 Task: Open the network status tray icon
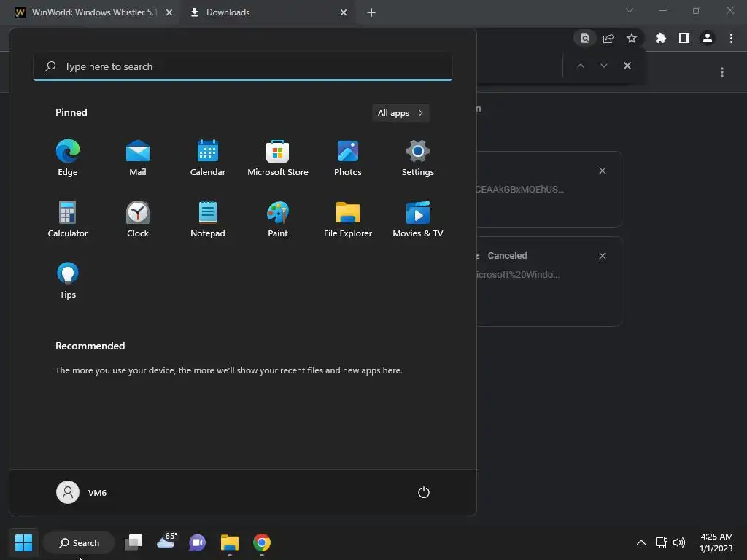tap(661, 542)
